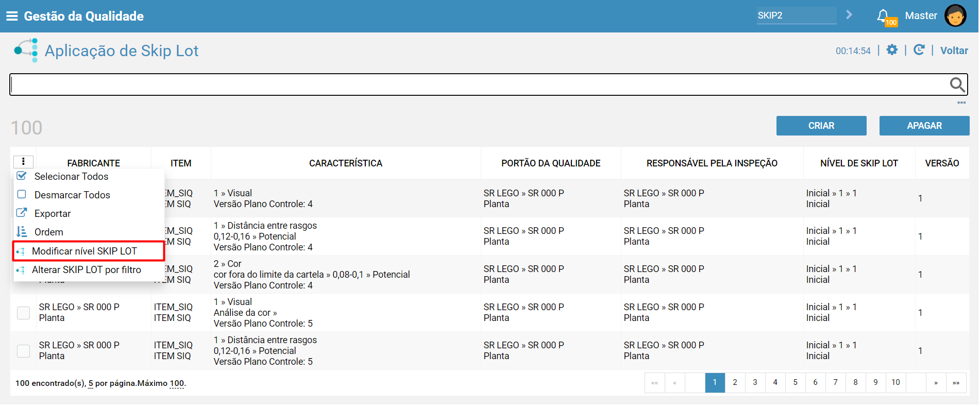The width and height of the screenshot is (980, 406).
Task: Go to page 5
Action: [795, 382]
